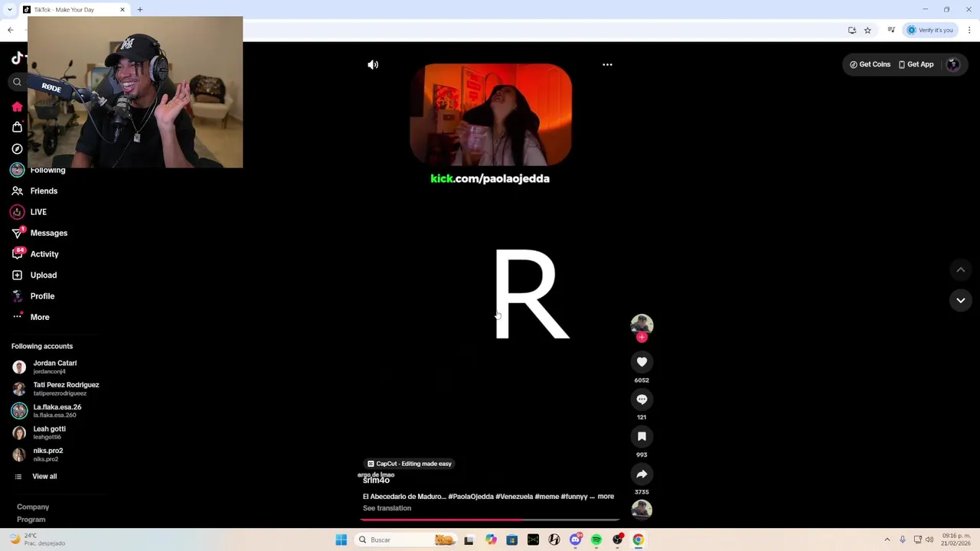
Task: Open Chrome's three-dot menu
Action: [x=969, y=31]
